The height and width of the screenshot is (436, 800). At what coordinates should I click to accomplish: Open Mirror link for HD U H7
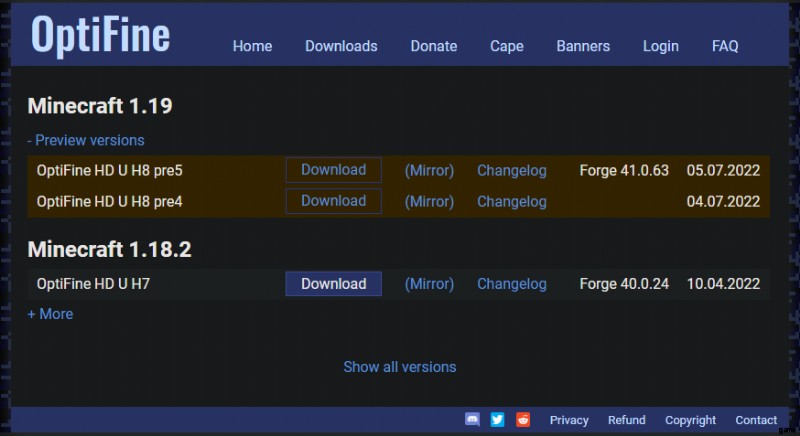[429, 284]
